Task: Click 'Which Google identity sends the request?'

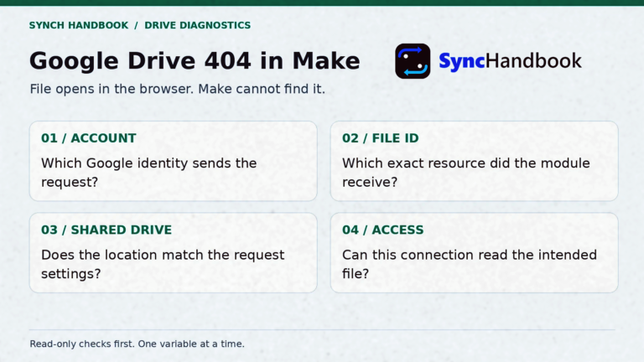Action: click(x=148, y=173)
